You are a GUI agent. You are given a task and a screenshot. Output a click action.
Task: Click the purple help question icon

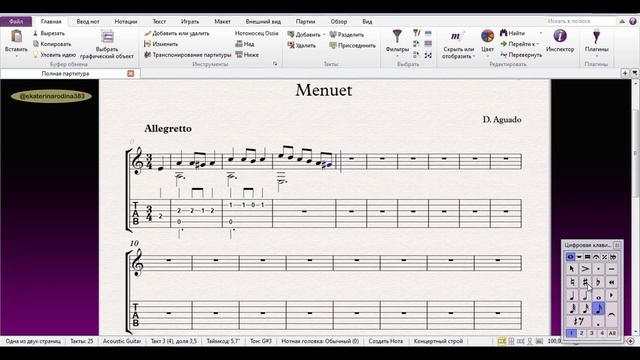point(633,21)
